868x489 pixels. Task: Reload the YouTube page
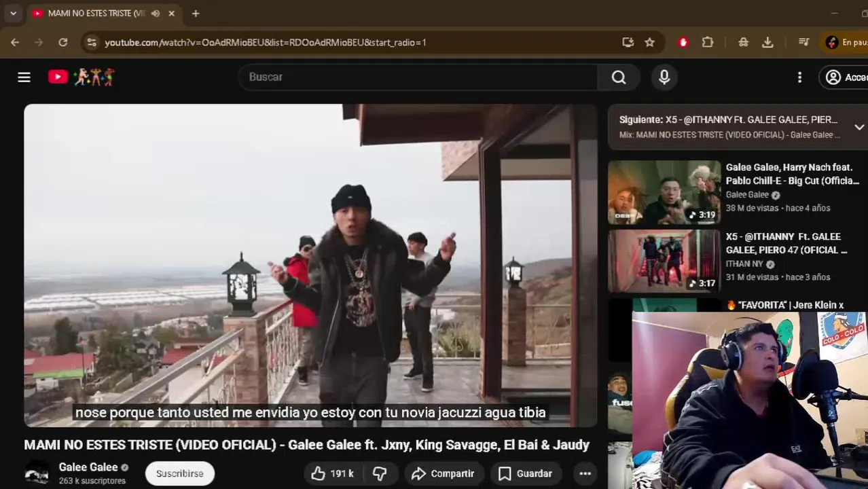63,42
